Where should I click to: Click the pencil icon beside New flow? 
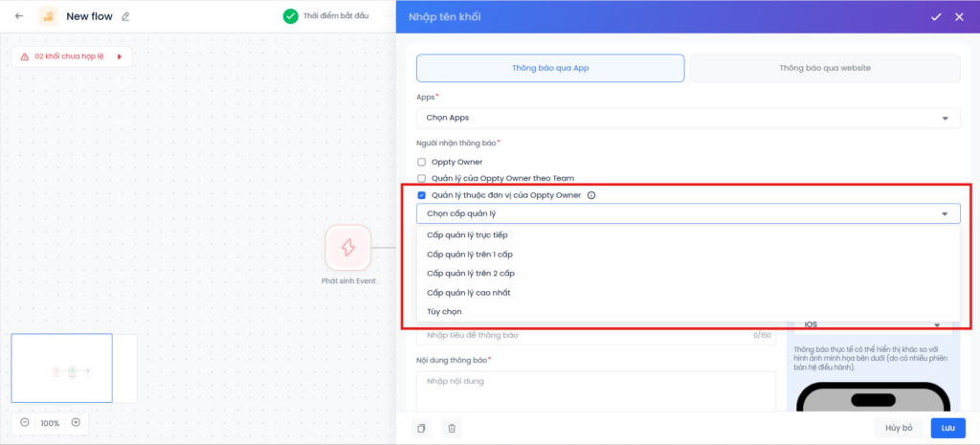(125, 16)
